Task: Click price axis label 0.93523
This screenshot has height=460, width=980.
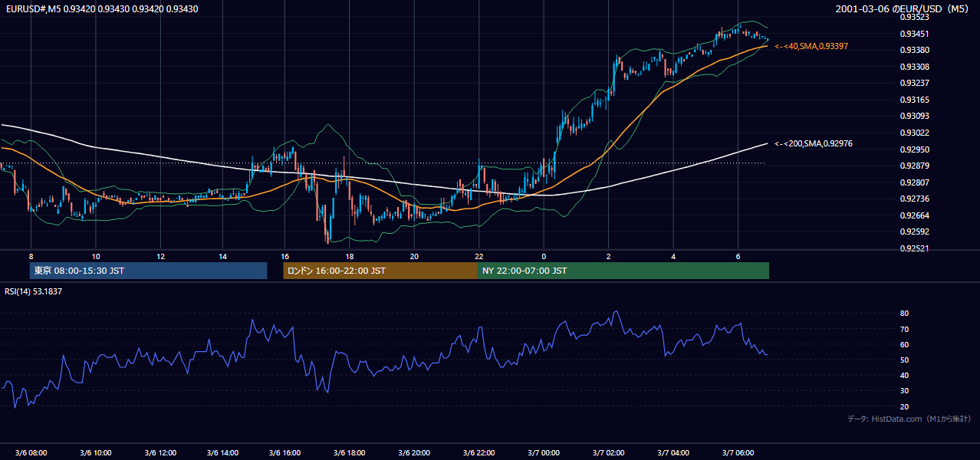Action: coord(914,17)
